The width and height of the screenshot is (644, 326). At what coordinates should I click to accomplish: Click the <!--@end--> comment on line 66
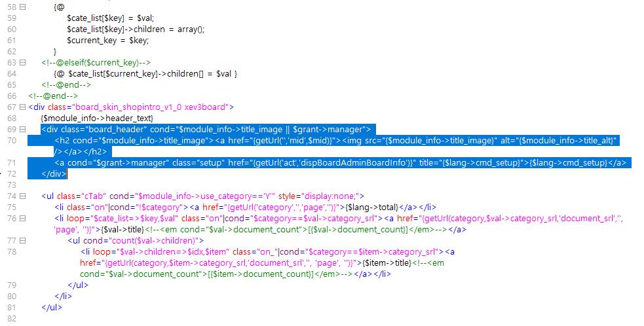click(53, 96)
